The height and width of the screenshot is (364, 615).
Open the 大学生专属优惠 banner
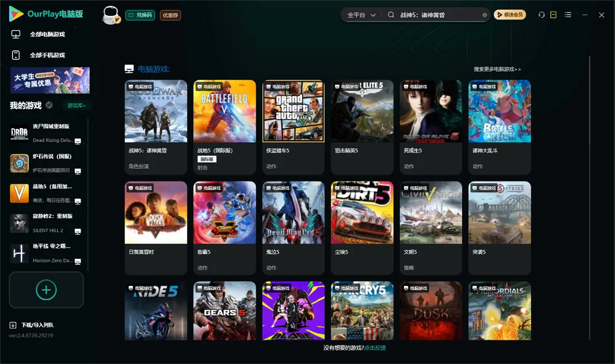(x=50, y=80)
